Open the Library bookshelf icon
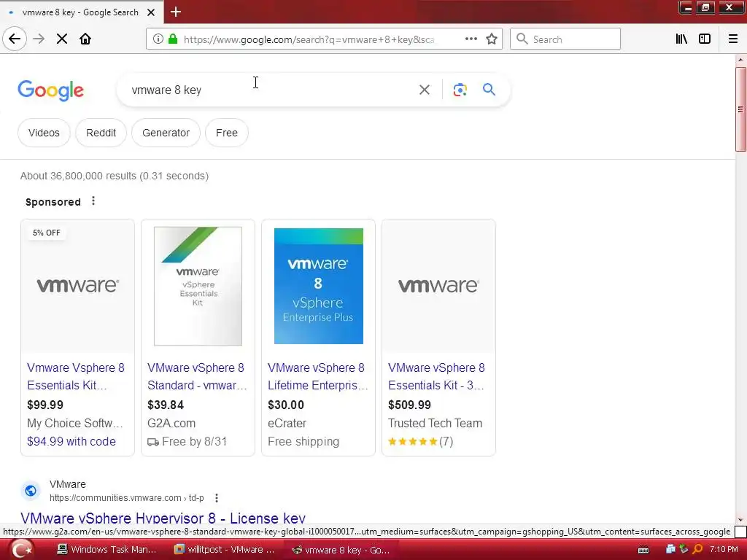Viewport: 747px width, 560px height. (x=682, y=39)
